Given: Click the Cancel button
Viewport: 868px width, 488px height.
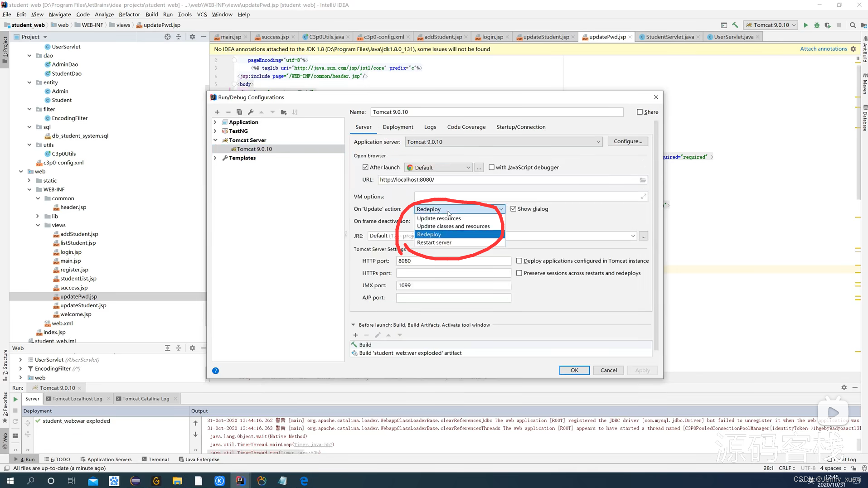Looking at the screenshot, I should 608,371.
